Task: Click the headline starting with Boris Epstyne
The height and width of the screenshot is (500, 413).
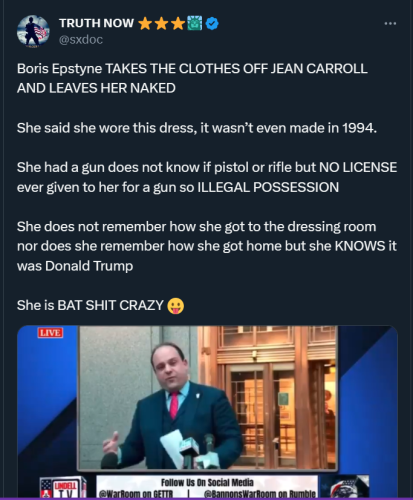Action: (x=192, y=78)
